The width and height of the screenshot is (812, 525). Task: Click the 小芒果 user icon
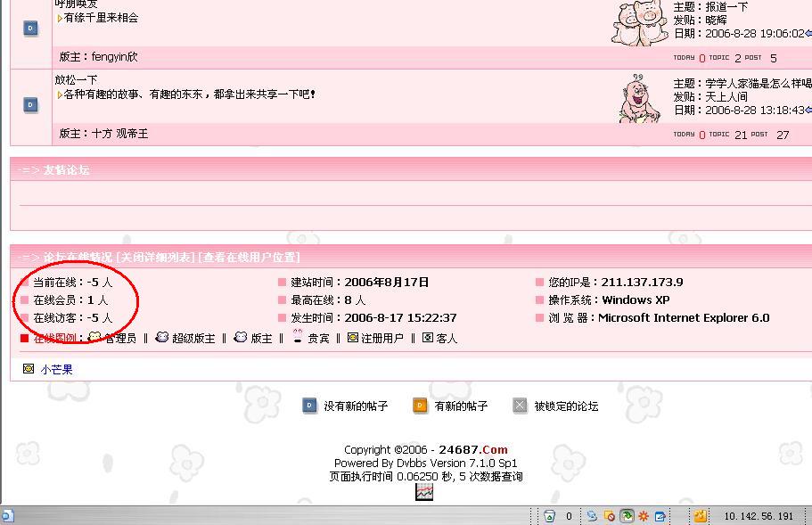pos(29,369)
